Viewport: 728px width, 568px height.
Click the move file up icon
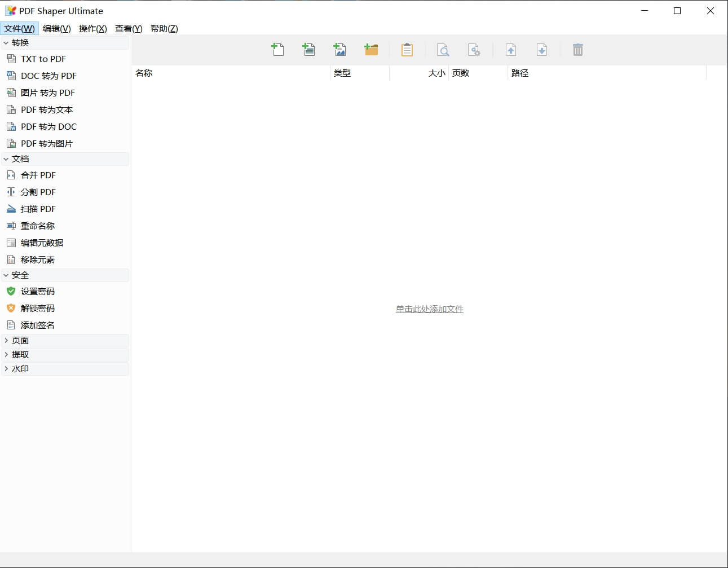(x=511, y=50)
